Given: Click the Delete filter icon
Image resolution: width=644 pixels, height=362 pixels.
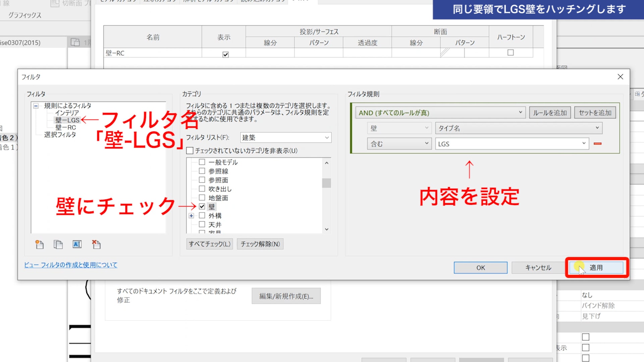Looking at the screenshot, I should 96,244.
